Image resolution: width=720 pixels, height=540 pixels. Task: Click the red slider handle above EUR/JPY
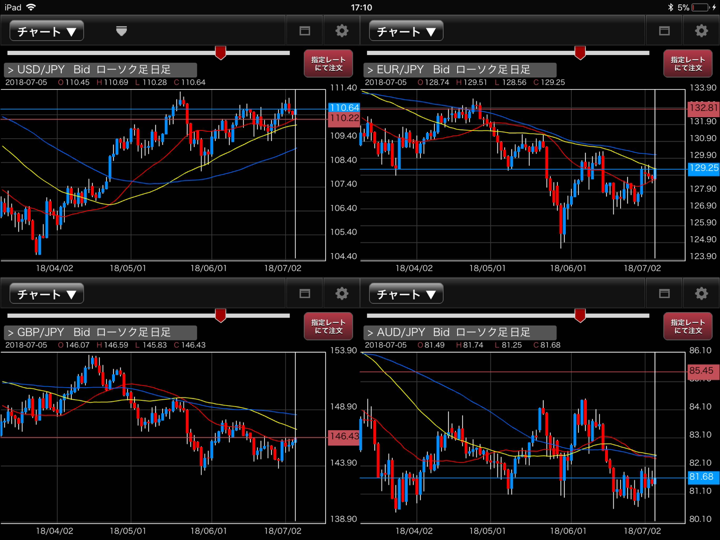pos(579,52)
